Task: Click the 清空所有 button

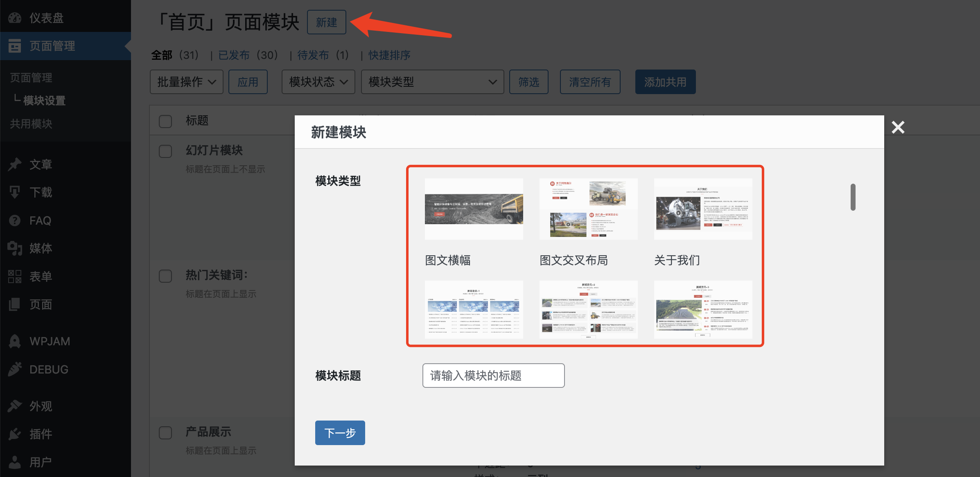Action: [590, 82]
